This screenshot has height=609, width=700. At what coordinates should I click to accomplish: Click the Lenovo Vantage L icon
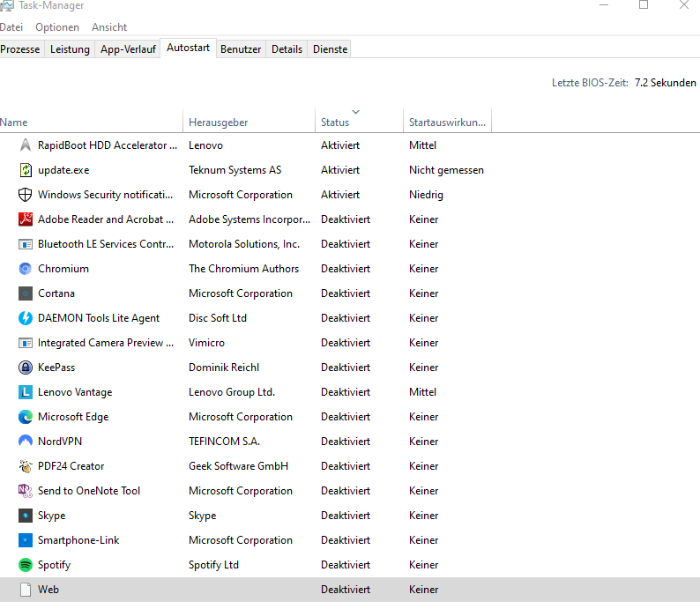click(x=26, y=392)
